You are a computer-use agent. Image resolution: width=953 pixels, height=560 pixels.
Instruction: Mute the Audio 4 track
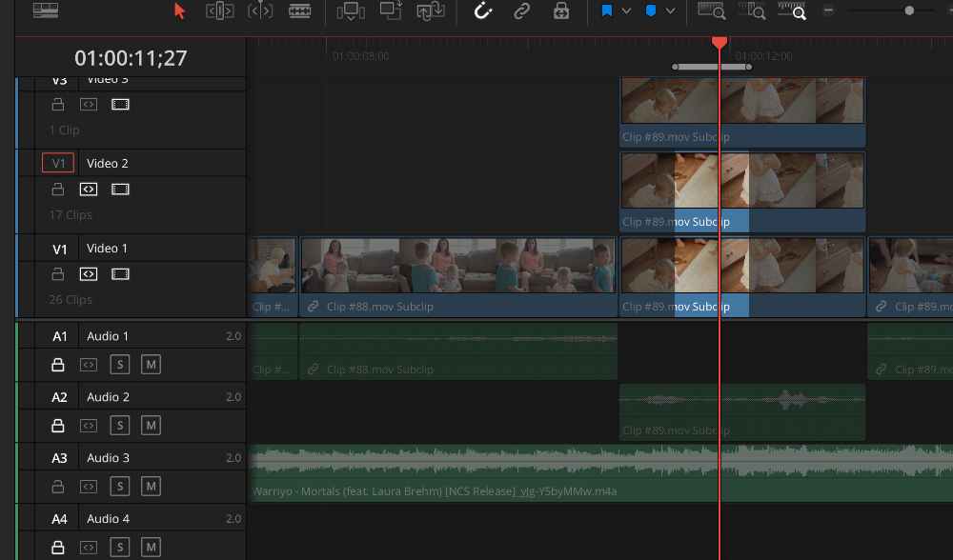(x=151, y=547)
